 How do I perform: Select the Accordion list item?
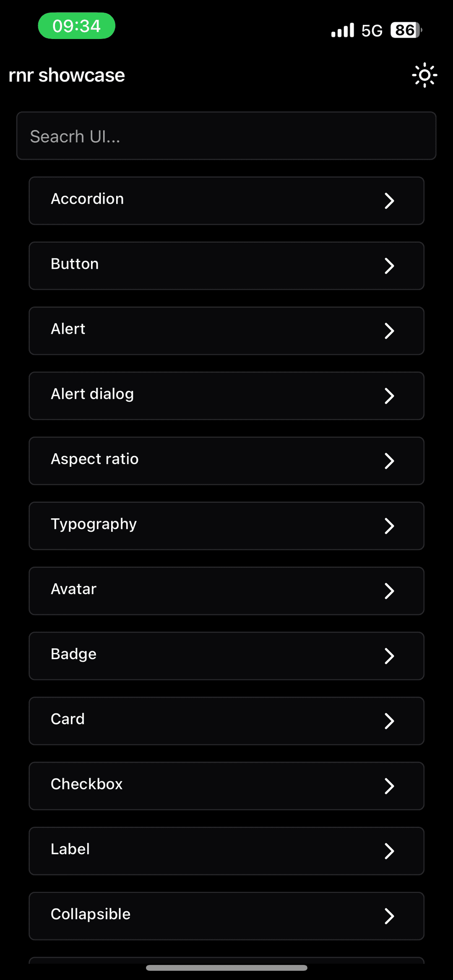226,201
